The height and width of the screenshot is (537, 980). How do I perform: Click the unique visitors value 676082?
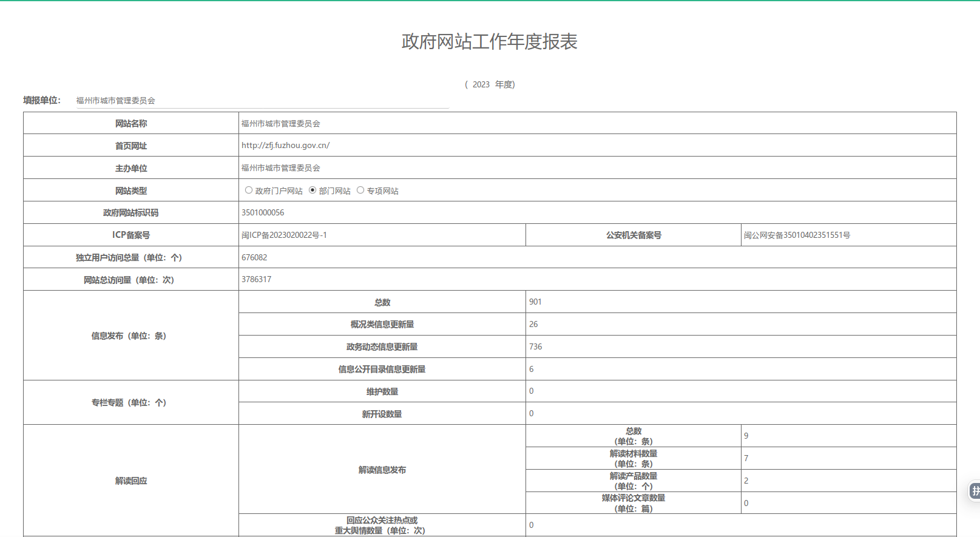(254, 258)
